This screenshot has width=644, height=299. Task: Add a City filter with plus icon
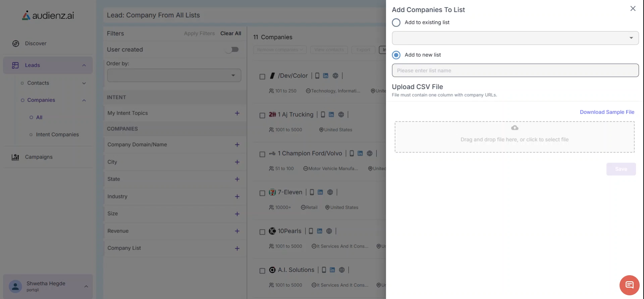237,162
